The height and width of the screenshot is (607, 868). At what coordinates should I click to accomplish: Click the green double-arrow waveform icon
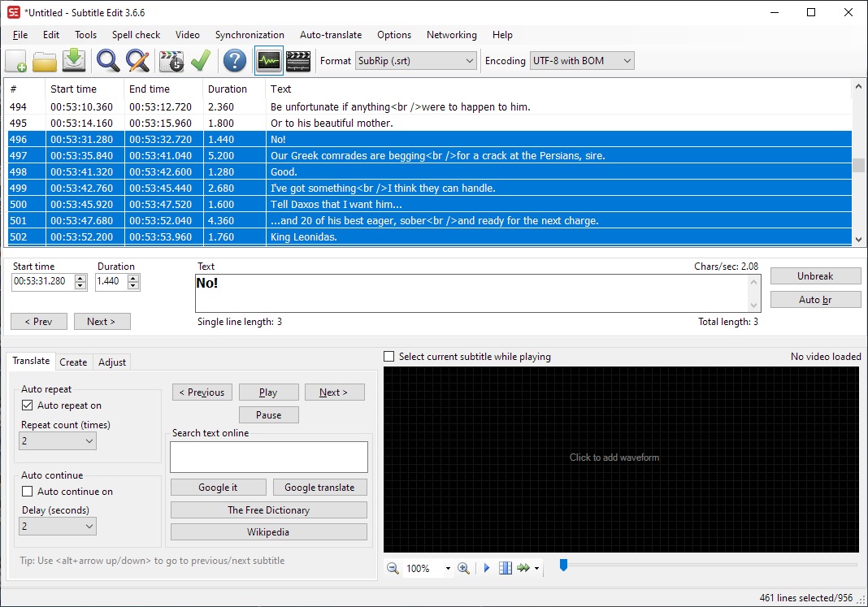point(523,568)
